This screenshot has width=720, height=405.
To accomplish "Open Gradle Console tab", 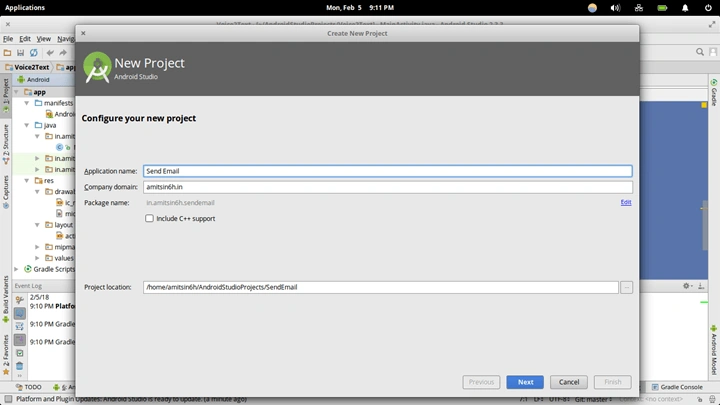I will coord(677,387).
